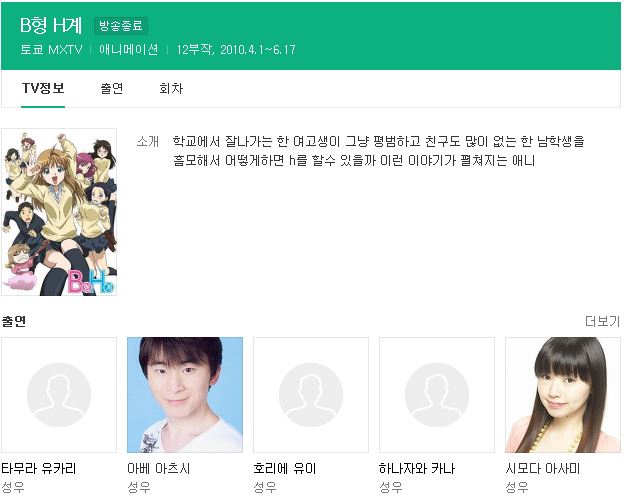The width and height of the screenshot is (624, 497).
Task: Click the name link 아베 아츠시
Action: point(159,468)
